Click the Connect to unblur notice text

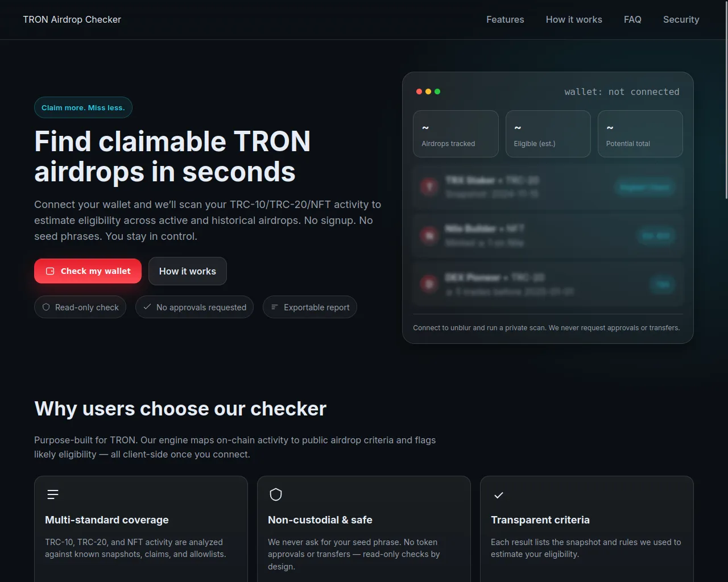pyautogui.click(x=547, y=328)
